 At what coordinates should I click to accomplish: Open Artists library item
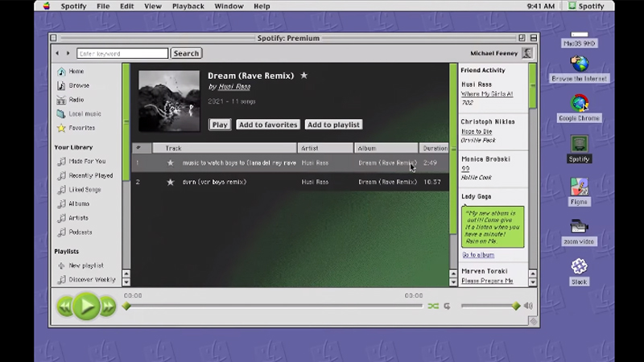click(72, 218)
